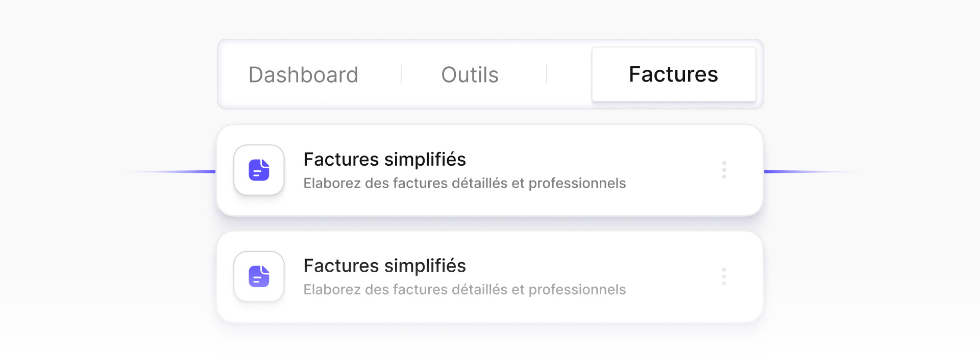Select the active Factures tab
The image size is (980, 362).
tap(673, 74)
